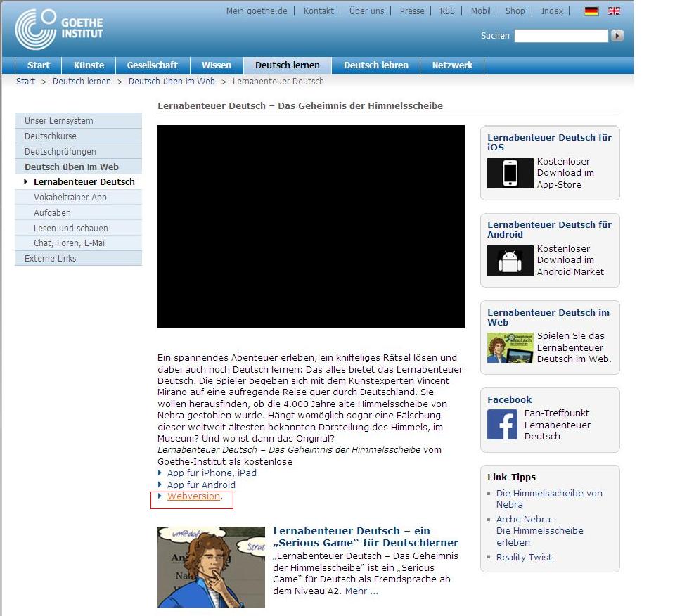This screenshot has width=675, height=616.
Task: Click the Suchen search input field
Action: 561,36
